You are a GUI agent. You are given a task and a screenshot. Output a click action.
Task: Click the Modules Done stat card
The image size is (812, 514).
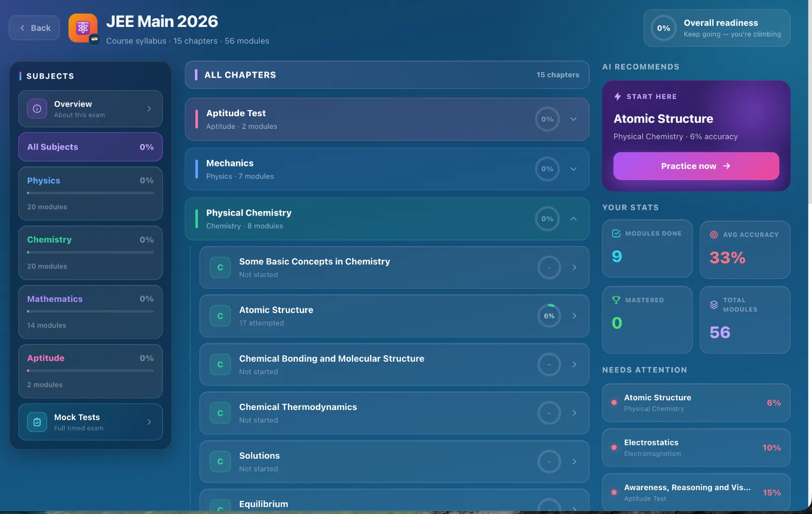point(647,249)
